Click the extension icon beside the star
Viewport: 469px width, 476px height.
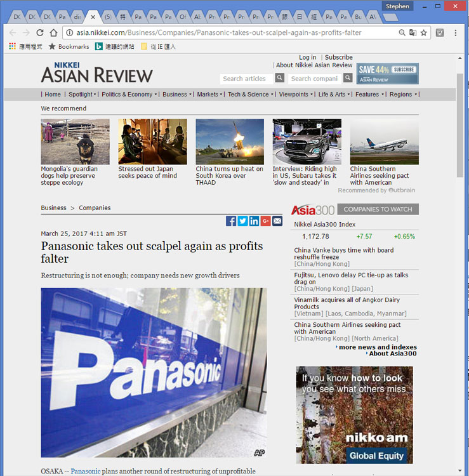(440, 32)
